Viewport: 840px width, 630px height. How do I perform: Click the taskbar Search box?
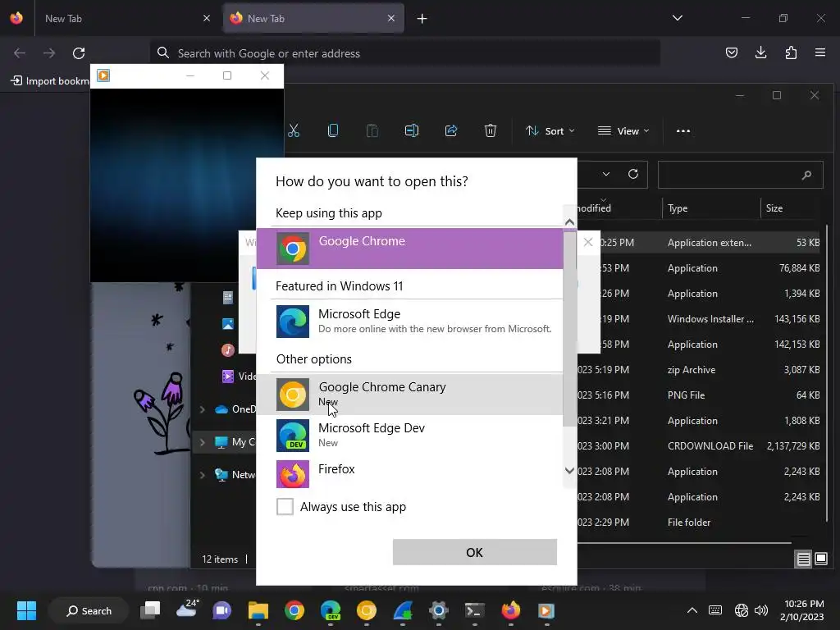click(x=89, y=610)
